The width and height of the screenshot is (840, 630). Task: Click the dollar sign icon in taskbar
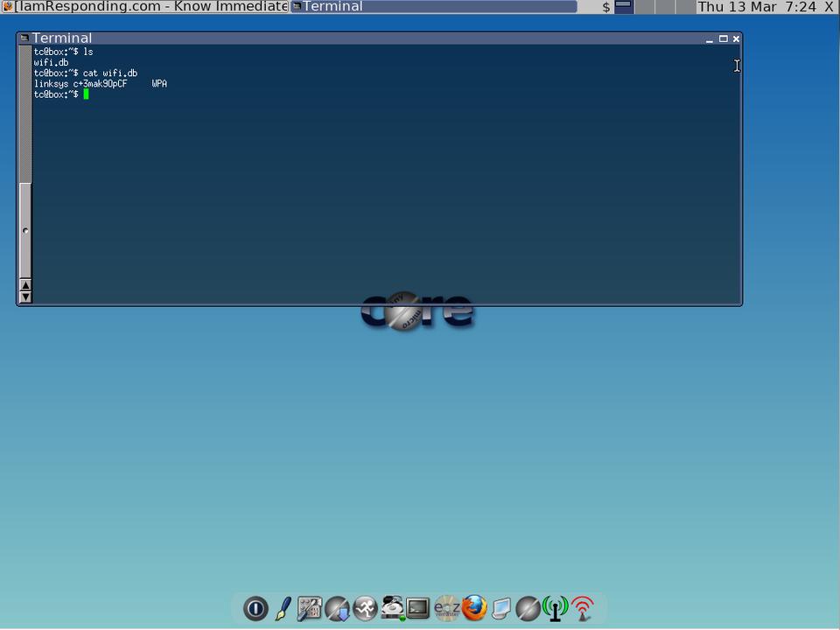click(x=605, y=7)
